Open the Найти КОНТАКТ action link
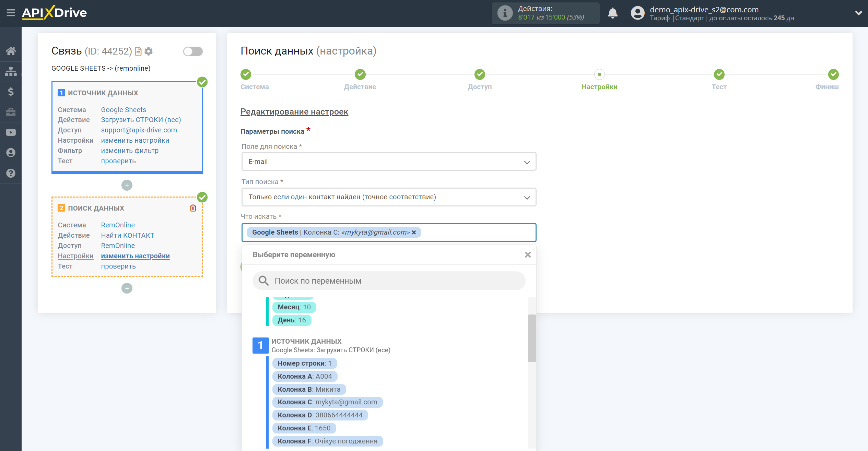The width and height of the screenshot is (868, 451). point(128,235)
